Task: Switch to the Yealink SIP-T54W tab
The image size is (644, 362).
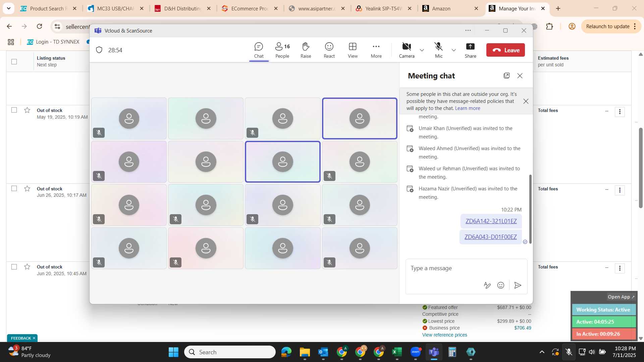Action: [384, 8]
